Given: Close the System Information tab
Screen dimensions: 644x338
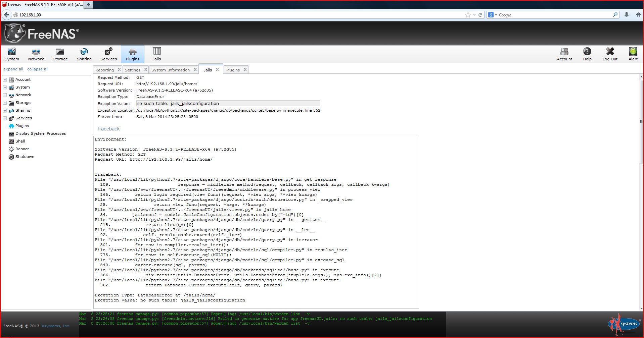Looking at the screenshot, I should [195, 70].
